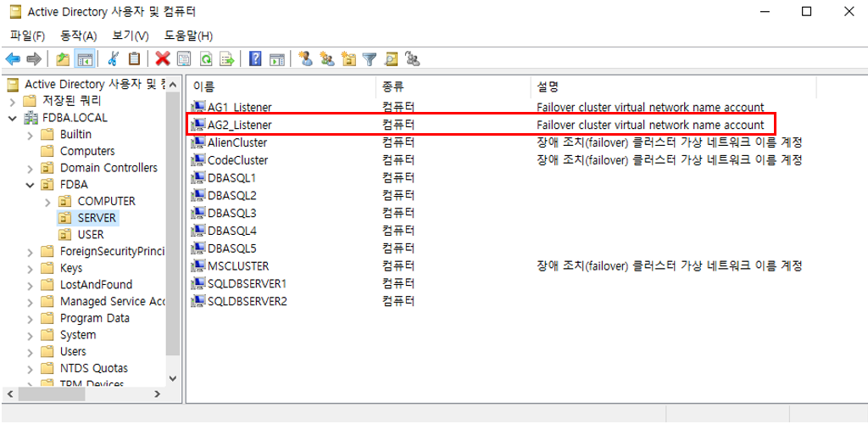The width and height of the screenshot is (868, 424).
Task: Expand the Keys container
Action: click(x=31, y=269)
